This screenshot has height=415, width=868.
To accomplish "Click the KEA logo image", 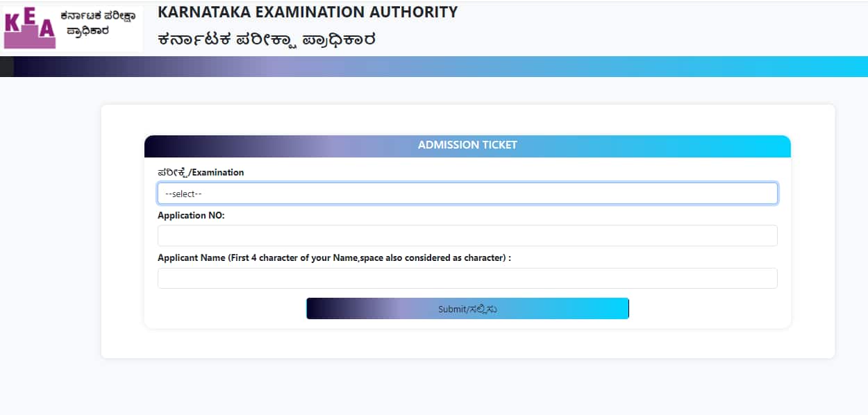I will click(x=72, y=28).
